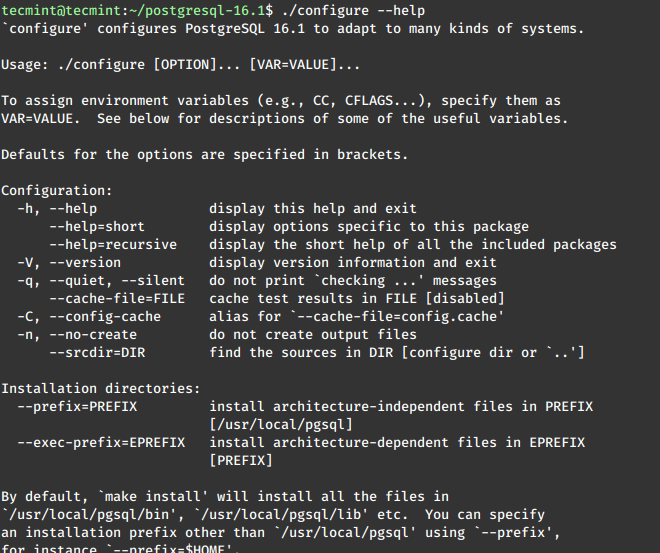The width and height of the screenshot is (660, 553).
Task: Click the --exec-prefix=EPREFIX option text
Action: click(101, 443)
